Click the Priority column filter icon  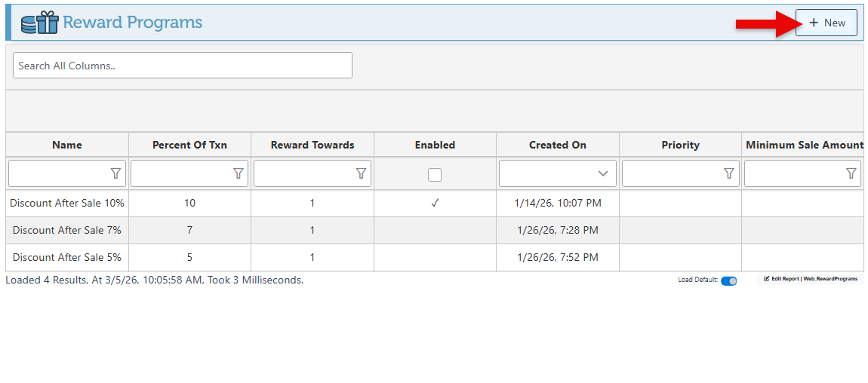coord(728,173)
